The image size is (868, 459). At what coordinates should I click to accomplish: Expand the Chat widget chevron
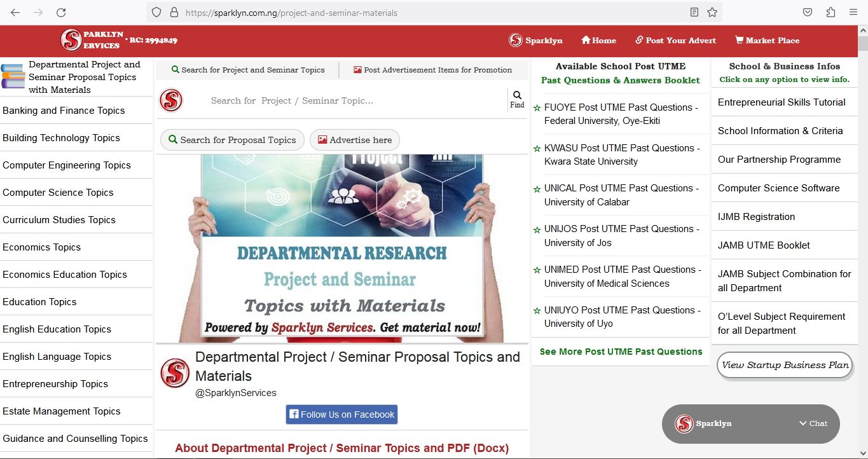803,423
